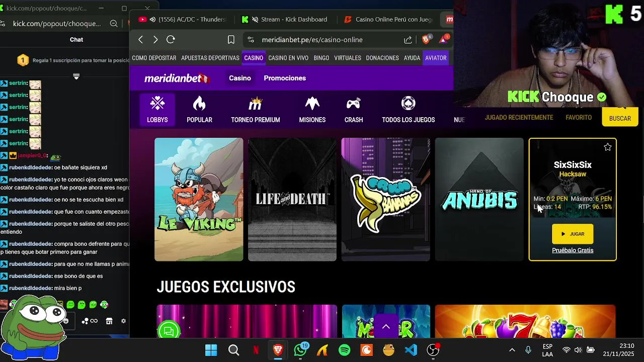Open chat settings gear in Kick chat
This screenshot has height=362, width=644.
(123, 321)
